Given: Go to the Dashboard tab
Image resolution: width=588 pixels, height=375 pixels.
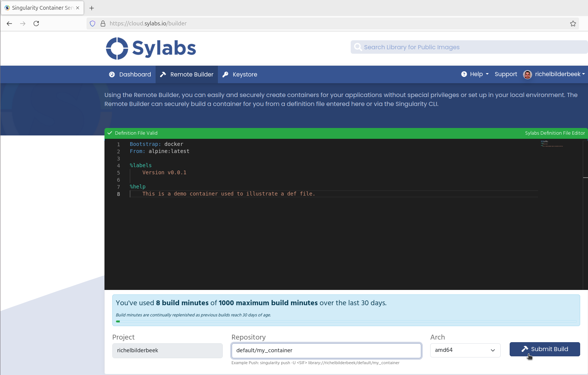Looking at the screenshot, I should pyautogui.click(x=130, y=75).
